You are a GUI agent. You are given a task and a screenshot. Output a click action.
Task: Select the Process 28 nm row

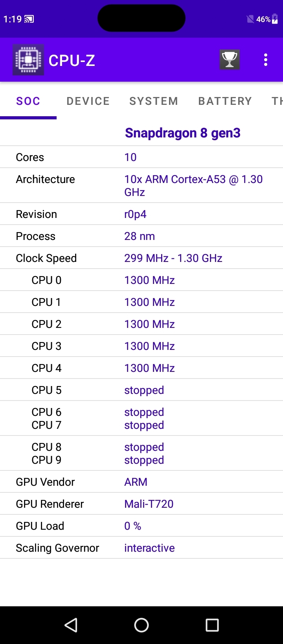[141, 236]
